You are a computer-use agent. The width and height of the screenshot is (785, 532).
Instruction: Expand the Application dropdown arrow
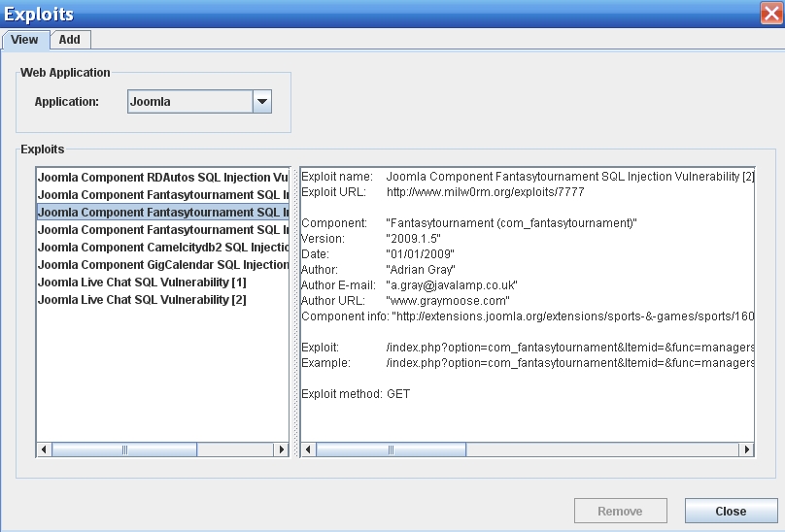[262, 102]
